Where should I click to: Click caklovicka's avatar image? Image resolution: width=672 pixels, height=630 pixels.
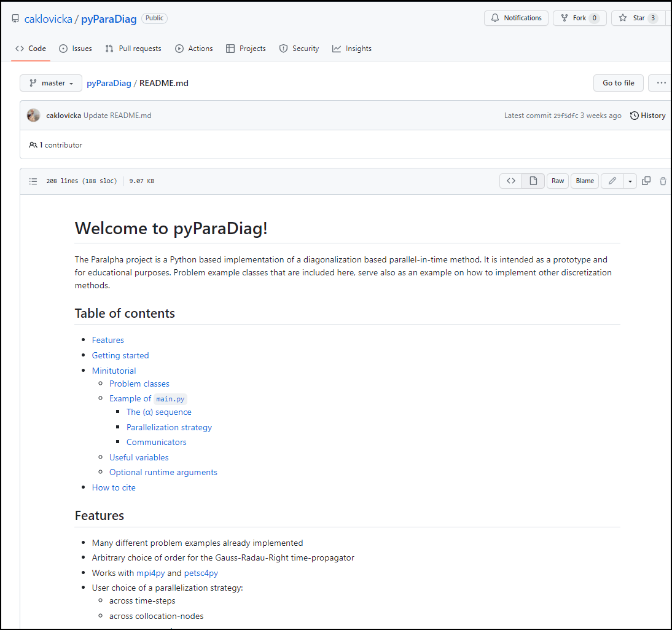pos(34,116)
